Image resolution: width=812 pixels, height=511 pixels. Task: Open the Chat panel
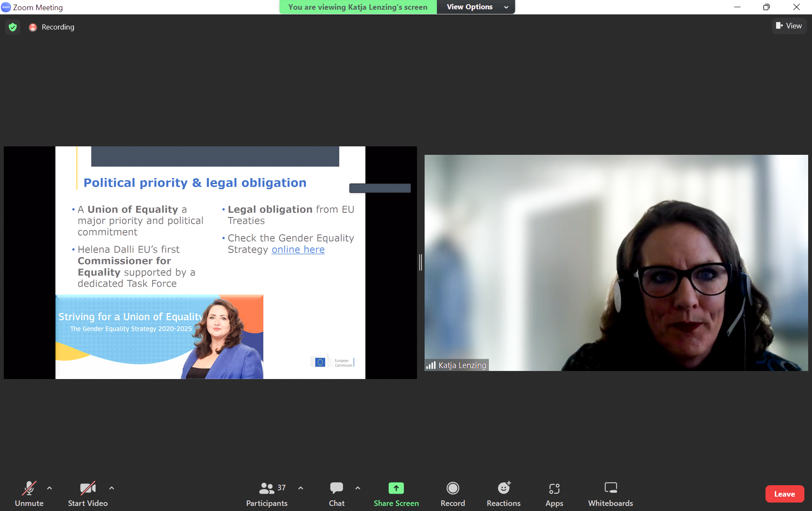(x=337, y=493)
